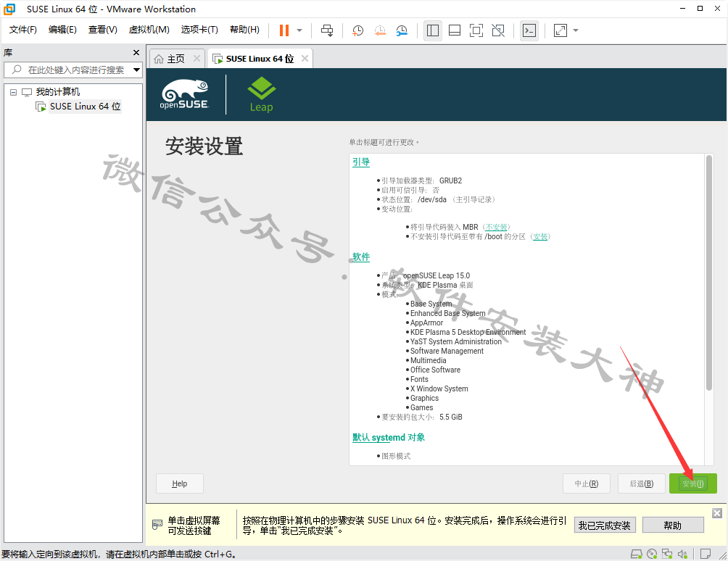This screenshot has width=728, height=561.
Task: Close the 主页 tab
Action: 197,59
